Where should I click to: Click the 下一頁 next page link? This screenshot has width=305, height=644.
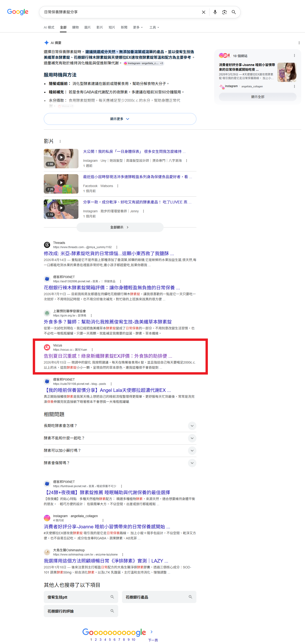point(153,640)
